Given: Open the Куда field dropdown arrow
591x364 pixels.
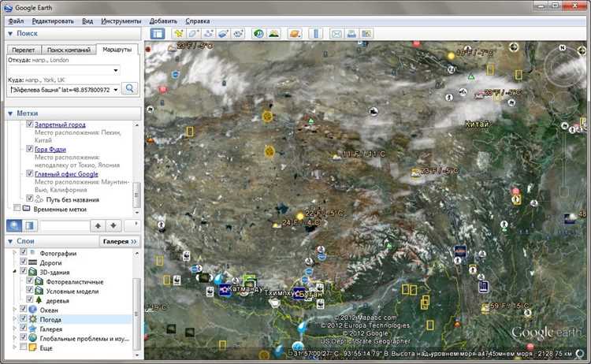Looking at the screenshot, I should point(116,90).
